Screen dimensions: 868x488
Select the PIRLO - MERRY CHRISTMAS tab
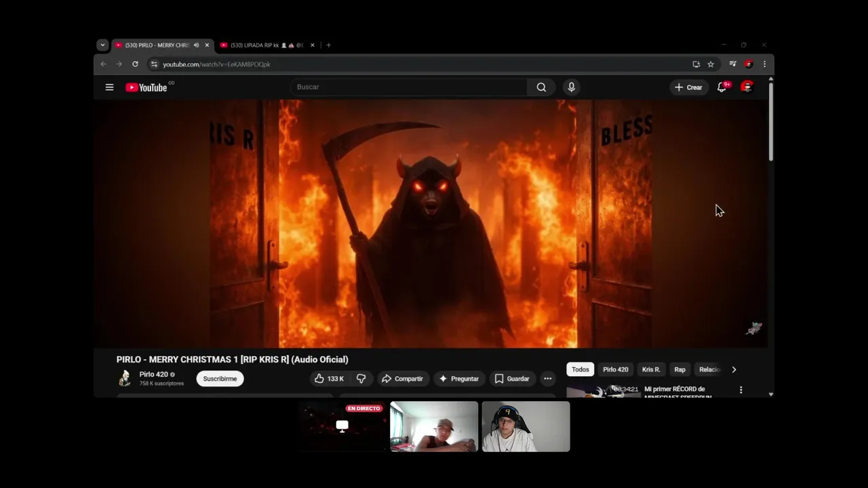[x=161, y=45]
